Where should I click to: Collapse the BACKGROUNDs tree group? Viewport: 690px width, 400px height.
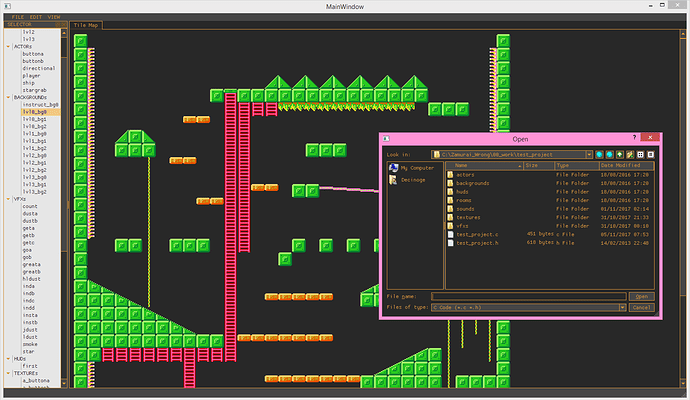[8, 97]
